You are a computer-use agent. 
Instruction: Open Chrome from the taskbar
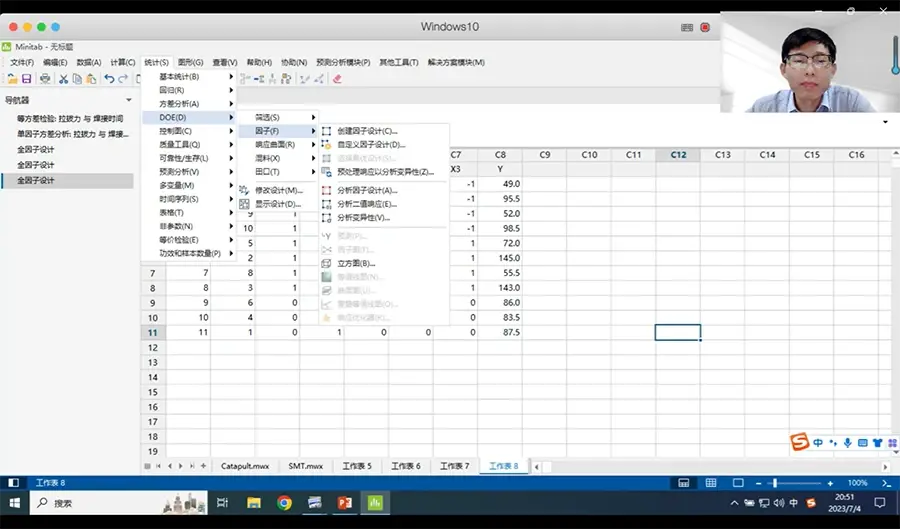coord(284,503)
